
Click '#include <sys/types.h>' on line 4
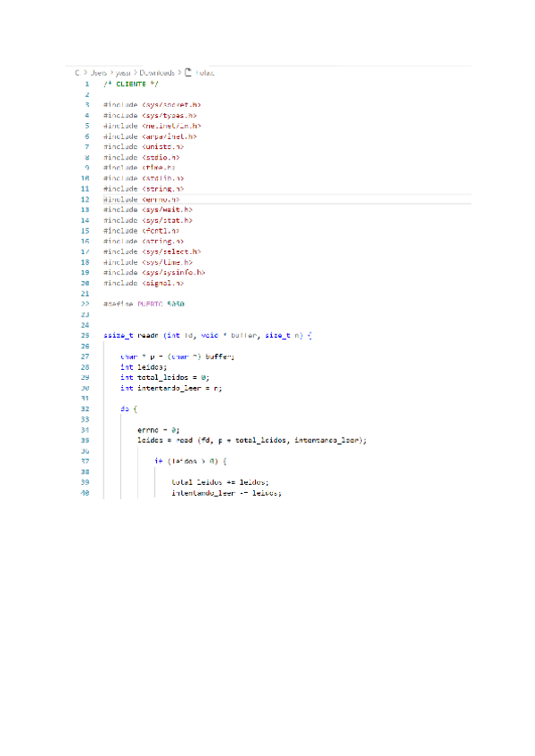pyautogui.click(x=150, y=115)
